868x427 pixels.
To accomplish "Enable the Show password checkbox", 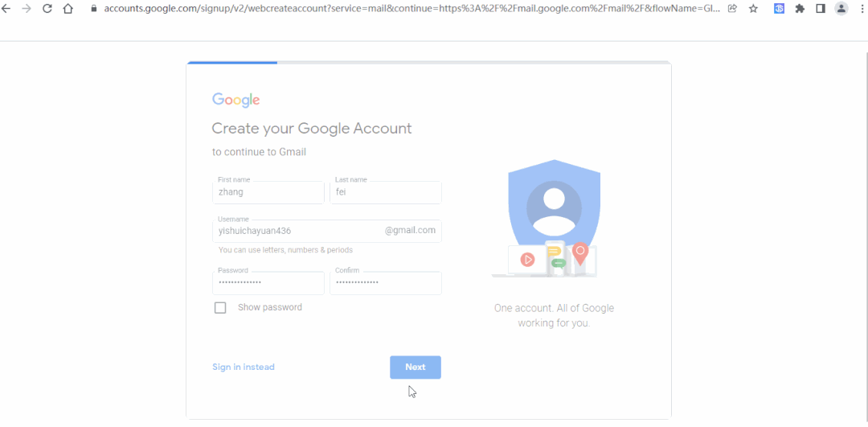I will pos(220,307).
